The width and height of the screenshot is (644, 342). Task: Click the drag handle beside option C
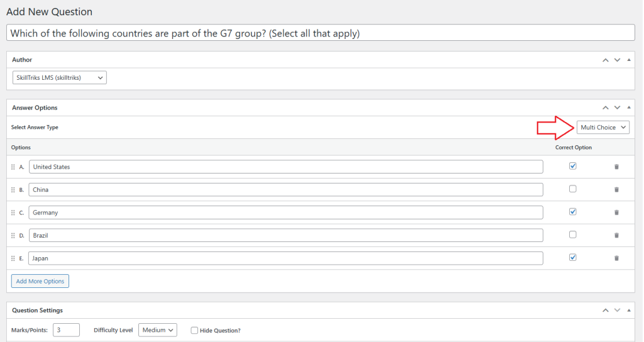pos(13,212)
